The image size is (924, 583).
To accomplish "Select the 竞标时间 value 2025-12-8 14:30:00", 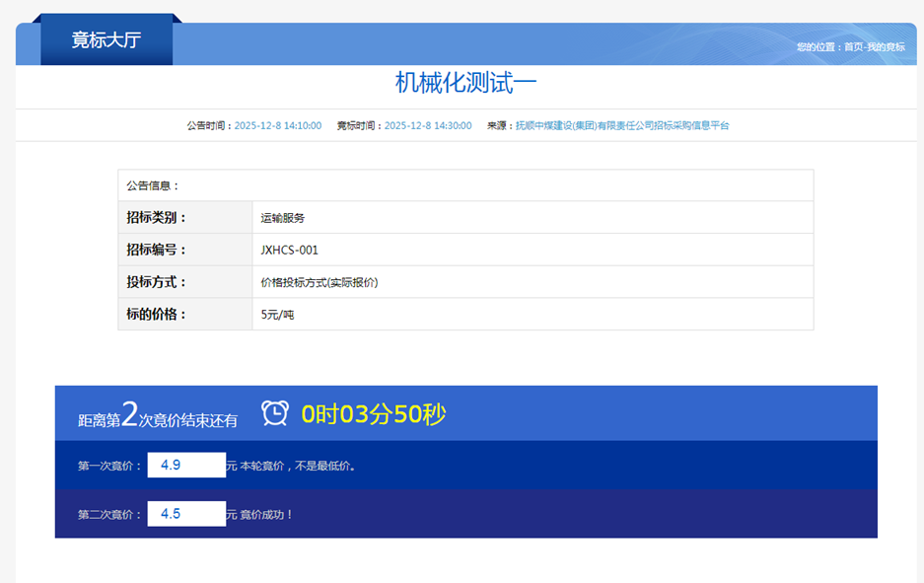I will tap(428, 125).
